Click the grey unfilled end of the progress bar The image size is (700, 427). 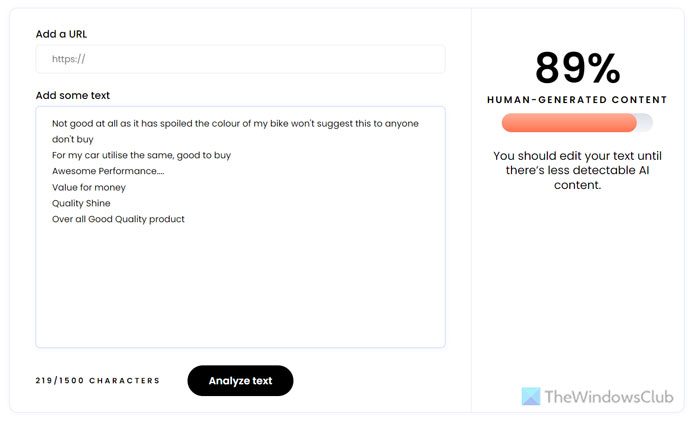645,123
